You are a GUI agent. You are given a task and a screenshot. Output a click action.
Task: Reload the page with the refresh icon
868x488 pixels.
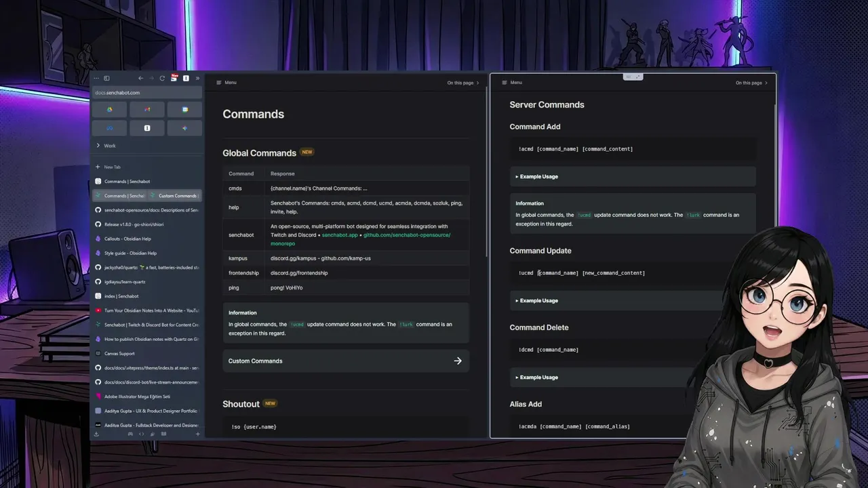pos(162,79)
